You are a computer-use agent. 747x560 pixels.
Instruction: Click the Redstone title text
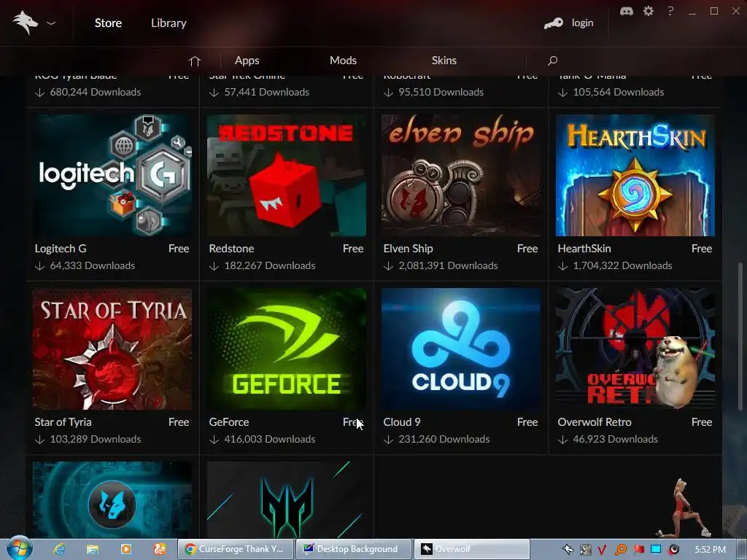pos(231,249)
